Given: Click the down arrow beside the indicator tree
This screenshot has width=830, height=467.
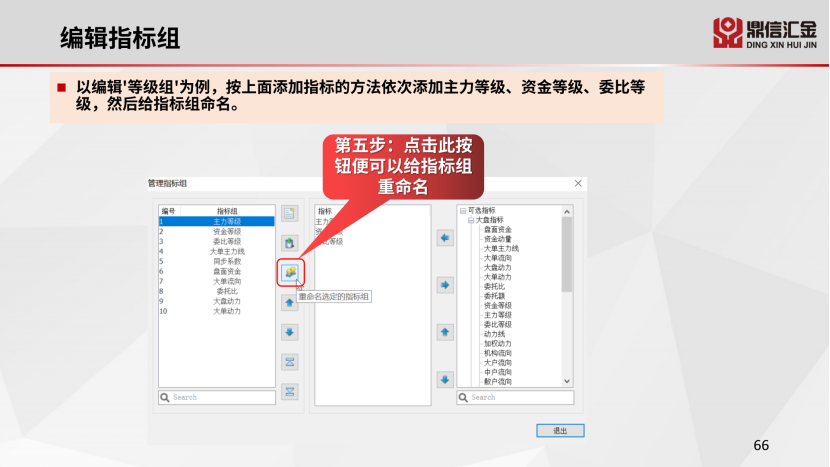Looking at the screenshot, I should 445,379.
